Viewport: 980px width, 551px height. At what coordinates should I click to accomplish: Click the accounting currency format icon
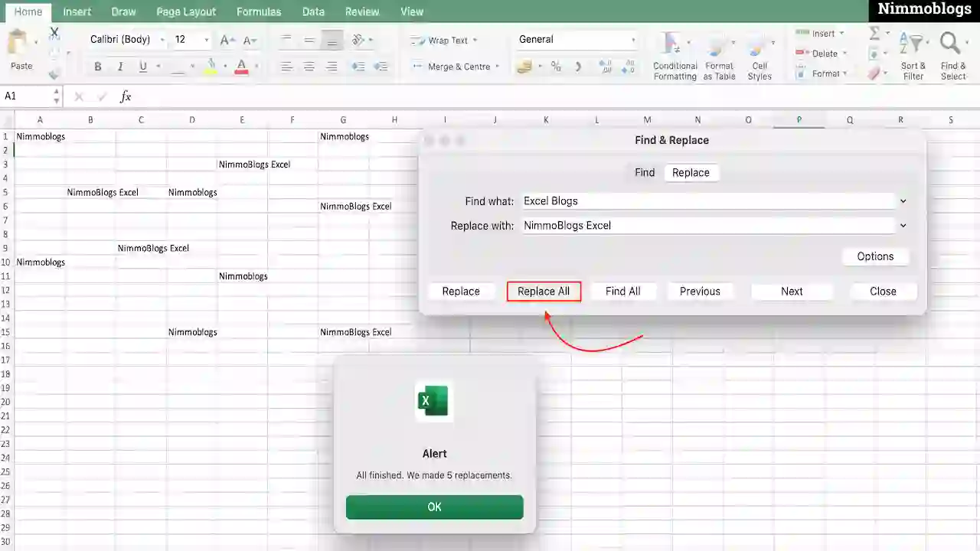(524, 67)
